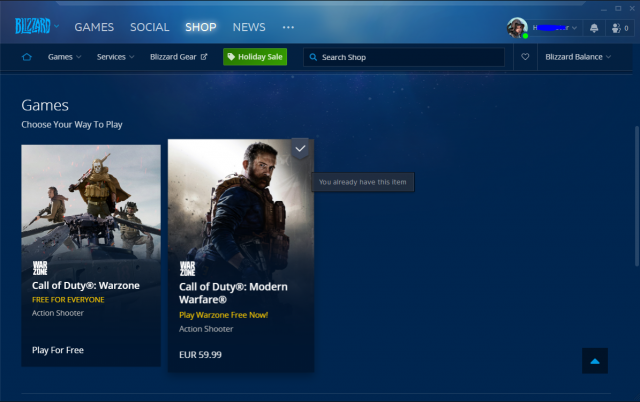The width and height of the screenshot is (640, 402).
Task: Open wishlist heart icon
Action: [525, 57]
